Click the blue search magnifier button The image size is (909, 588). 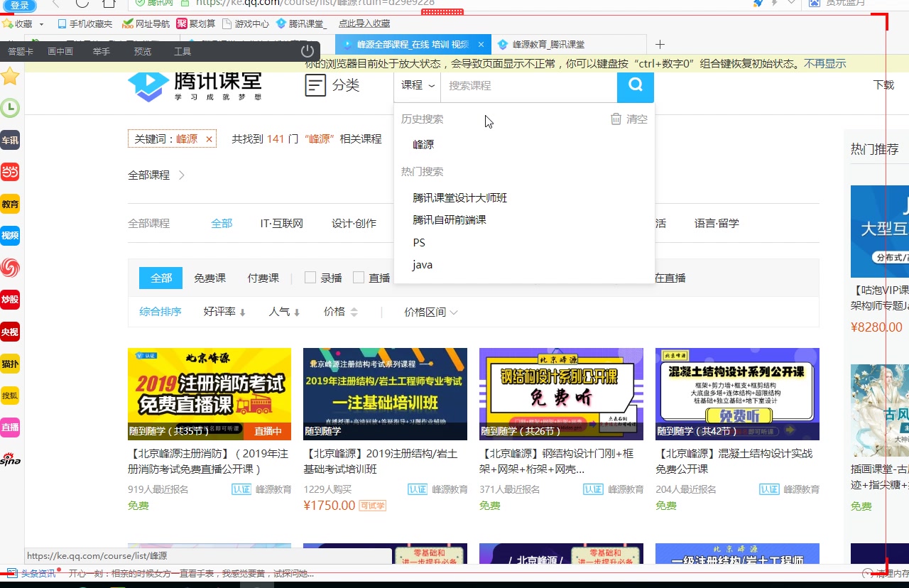(636, 85)
